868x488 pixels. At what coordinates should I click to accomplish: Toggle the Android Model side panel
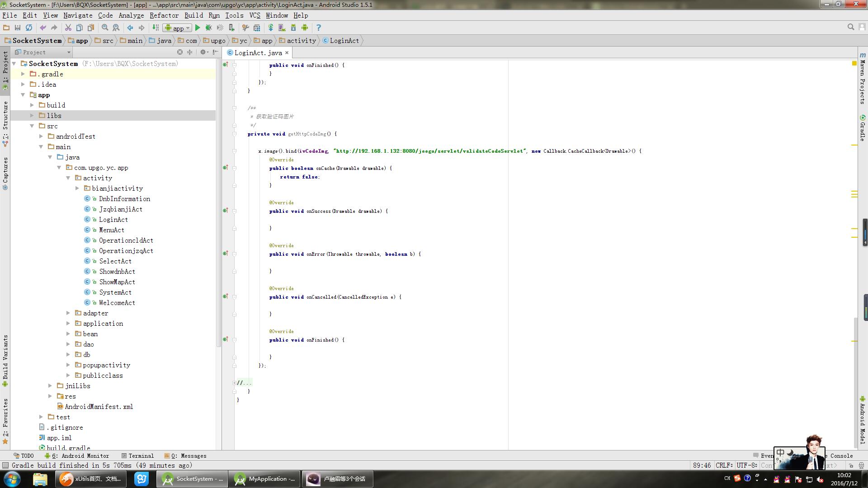[863, 420]
